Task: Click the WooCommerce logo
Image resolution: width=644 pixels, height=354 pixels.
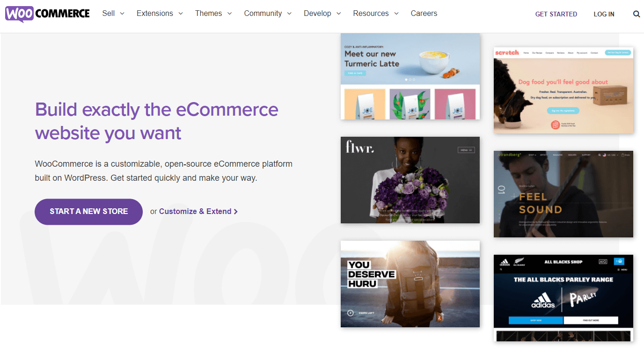Action: [47, 14]
